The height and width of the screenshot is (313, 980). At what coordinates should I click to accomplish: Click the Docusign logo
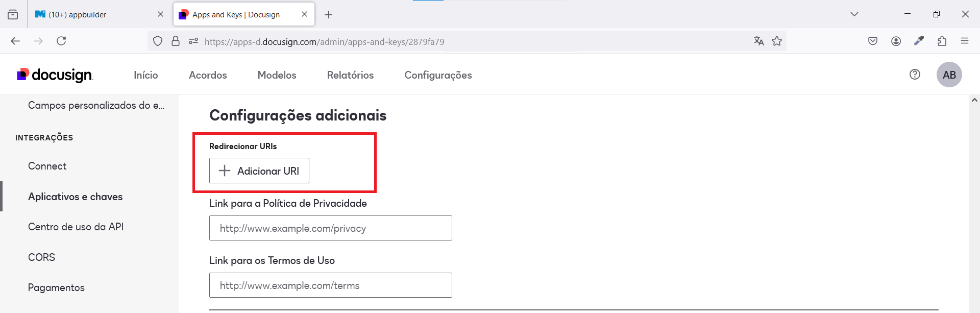(x=55, y=75)
